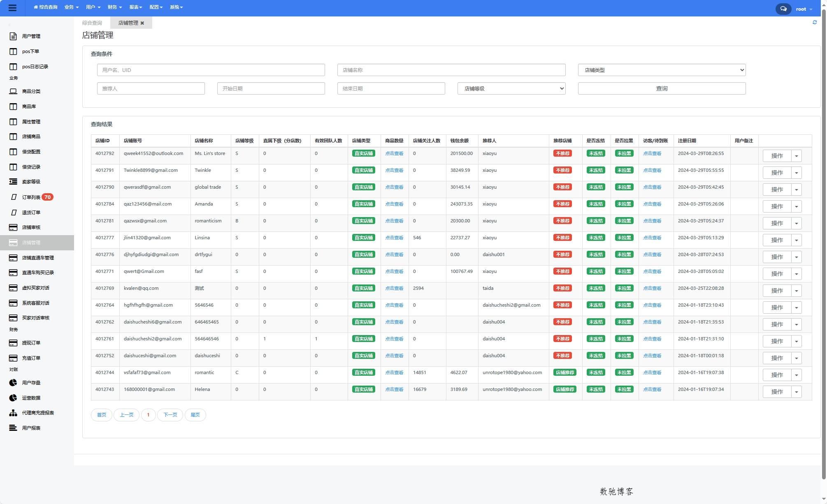The image size is (827, 504).
Task: Go to 首页 first page
Action: pos(102,415)
